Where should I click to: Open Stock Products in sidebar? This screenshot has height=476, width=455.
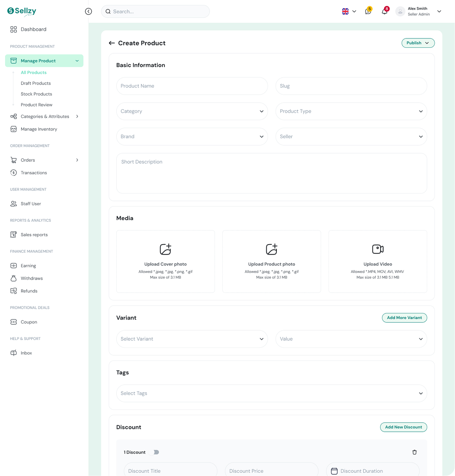[36, 94]
